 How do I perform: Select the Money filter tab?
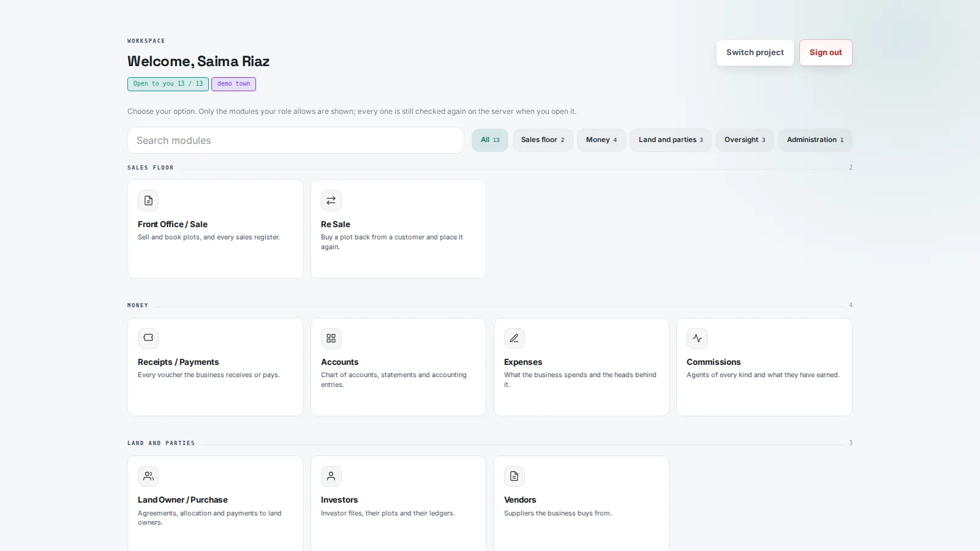point(601,140)
